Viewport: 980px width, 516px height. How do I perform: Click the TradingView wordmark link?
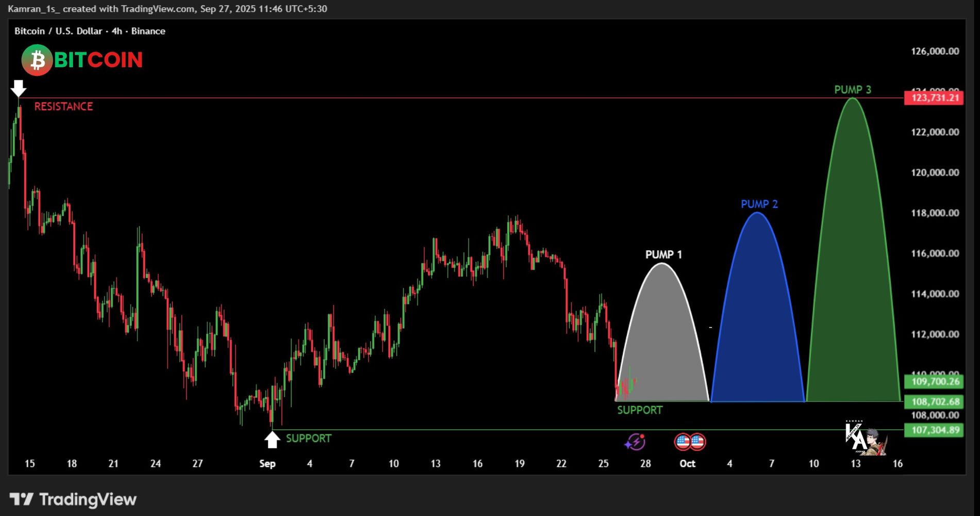point(88,499)
